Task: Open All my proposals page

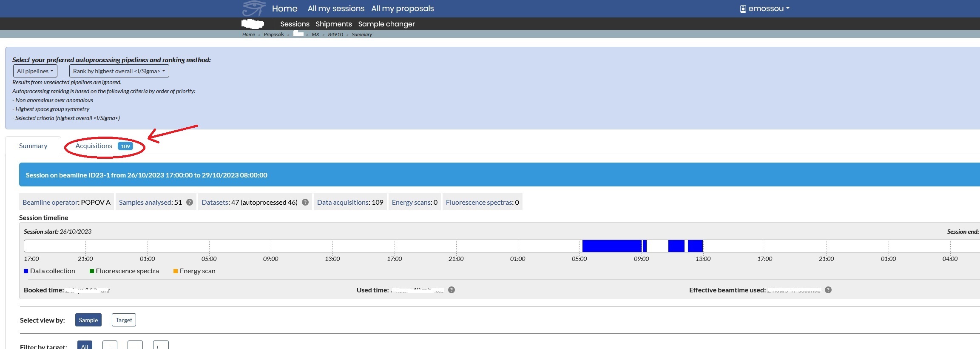Action: (402, 9)
